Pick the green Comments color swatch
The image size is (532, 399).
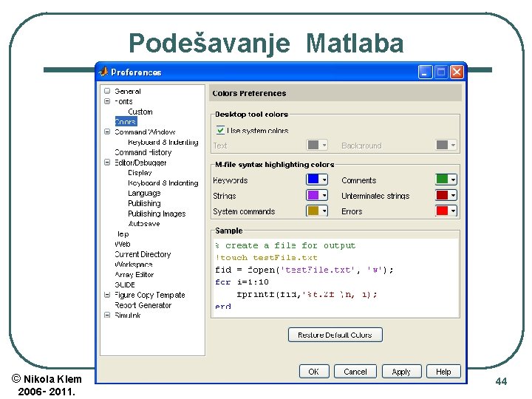click(x=442, y=179)
